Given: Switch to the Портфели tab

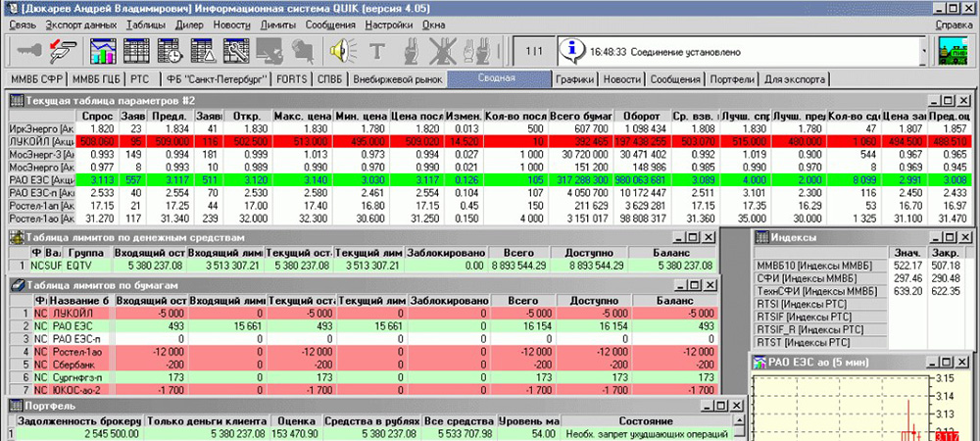Looking at the screenshot, I should coord(732,79).
